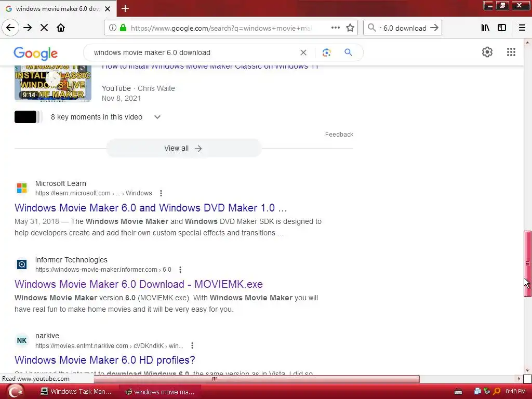Viewport: 532px width, 399px height.
Task: Click the horizontal scrollbar right arrow
Action: [518, 379]
